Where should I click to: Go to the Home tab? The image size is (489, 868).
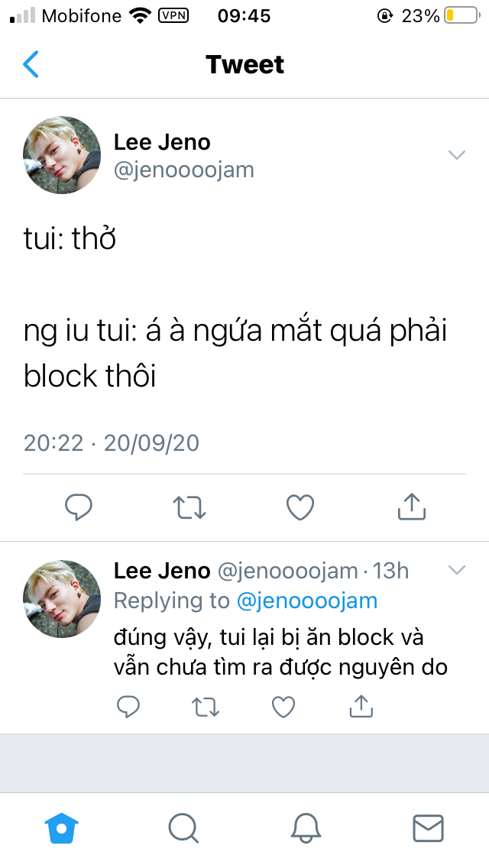coord(61,828)
